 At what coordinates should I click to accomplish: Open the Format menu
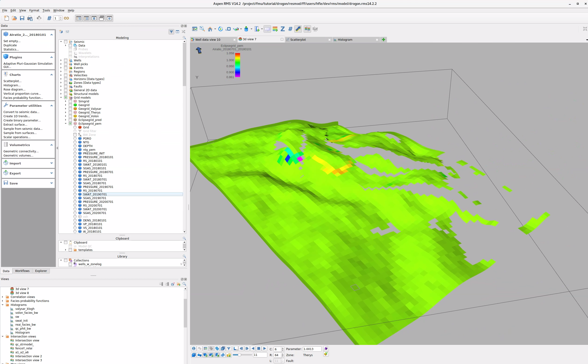click(34, 10)
